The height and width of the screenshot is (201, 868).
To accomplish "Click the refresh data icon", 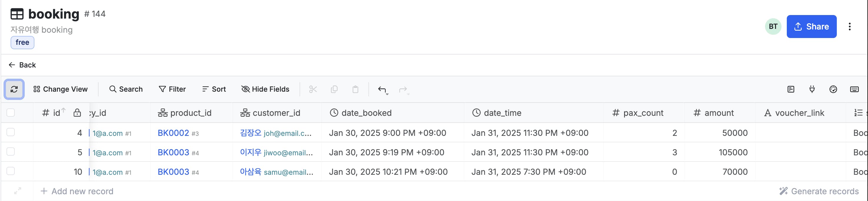I will point(14,89).
